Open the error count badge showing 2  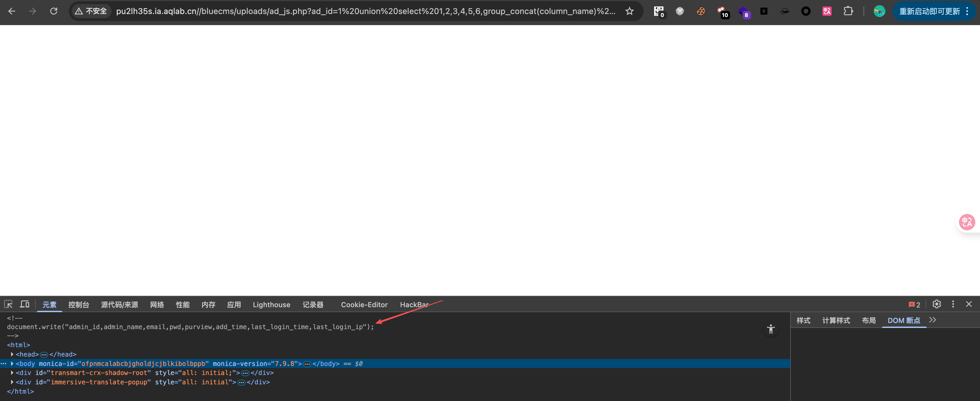[x=914, y=305]
